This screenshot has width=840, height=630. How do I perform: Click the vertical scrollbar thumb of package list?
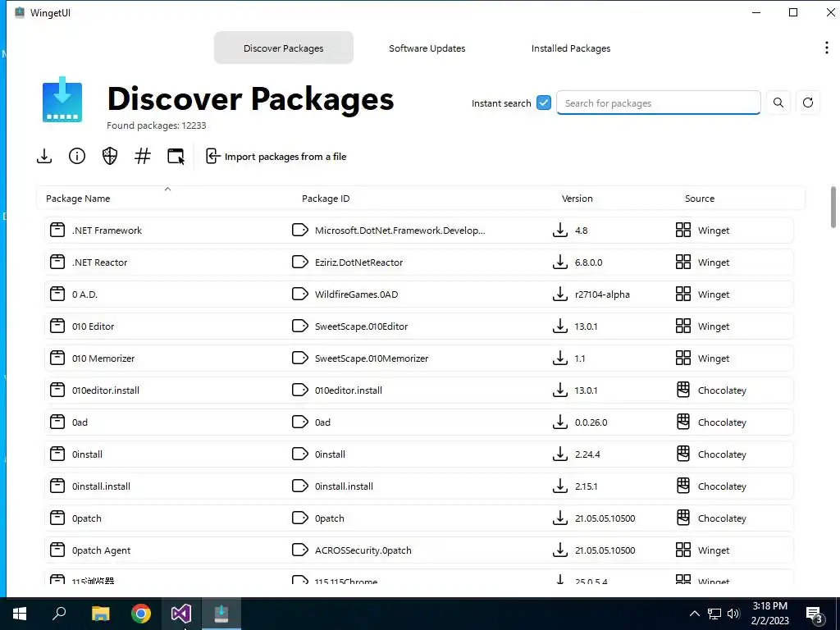click(x=833, y=207)
